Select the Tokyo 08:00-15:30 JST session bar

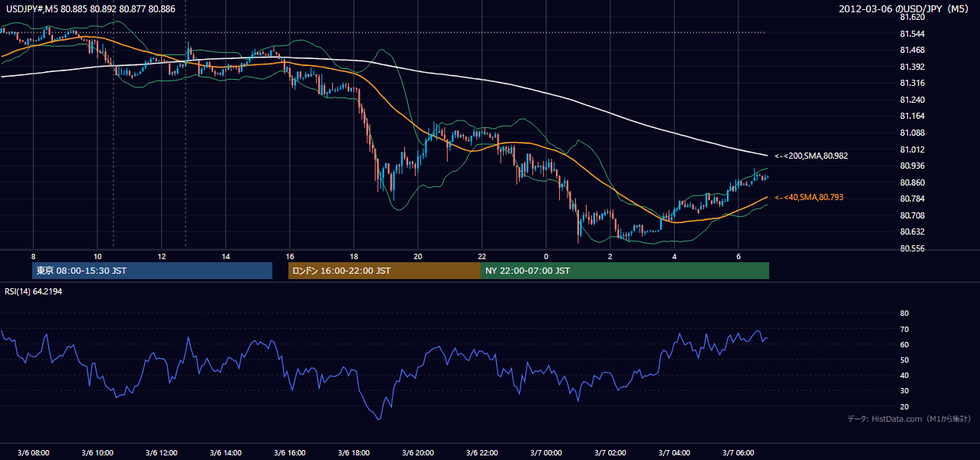(x=152, y=271)
